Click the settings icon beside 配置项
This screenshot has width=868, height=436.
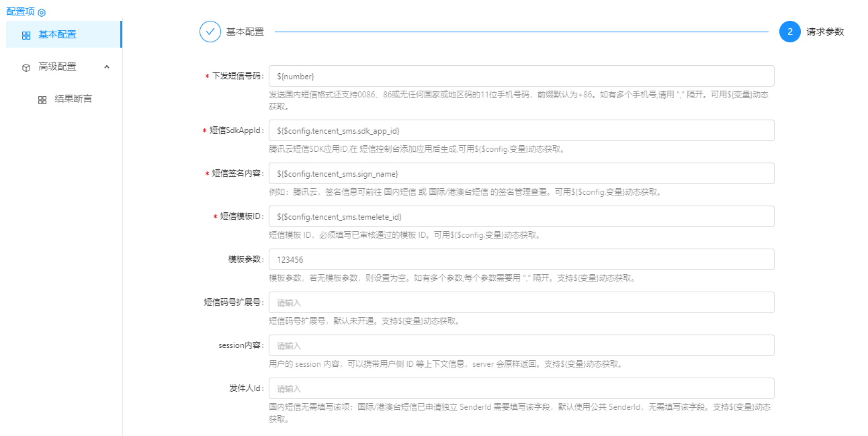[x=42, y=13]
